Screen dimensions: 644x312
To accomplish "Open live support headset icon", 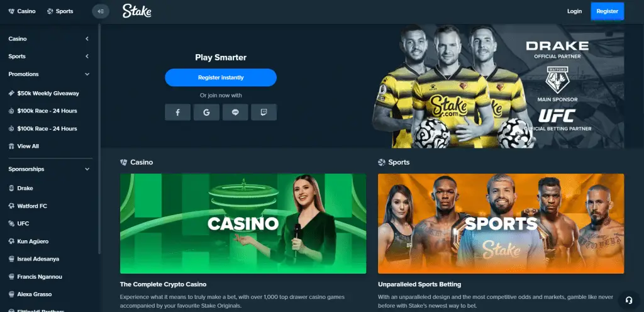I will click(628, 300).
